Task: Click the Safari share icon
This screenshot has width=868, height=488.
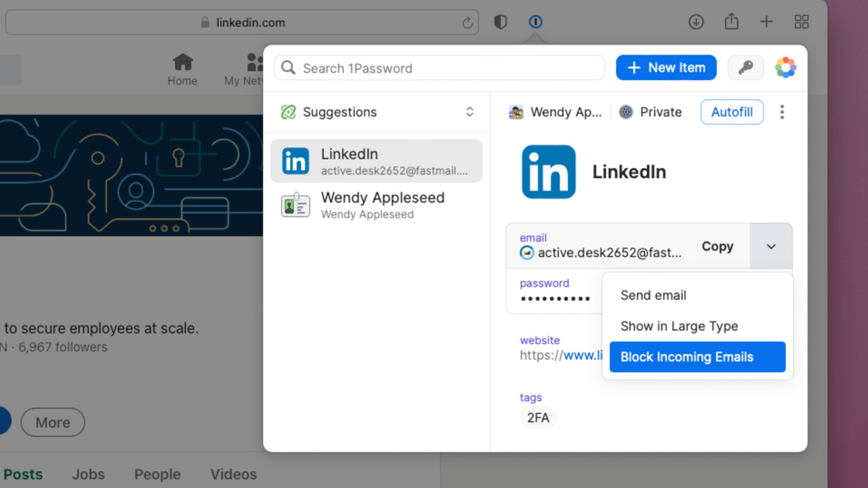Action: (731, 21)
